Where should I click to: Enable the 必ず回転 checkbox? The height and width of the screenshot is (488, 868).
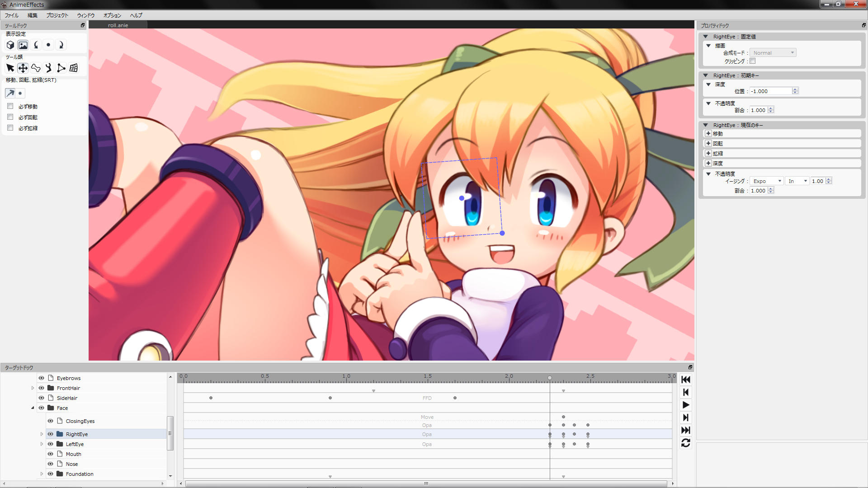pos(10,117)
